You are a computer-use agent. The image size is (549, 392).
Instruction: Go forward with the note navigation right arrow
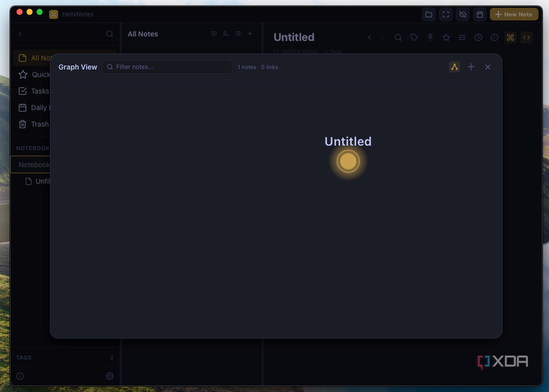tap(383, 37)
